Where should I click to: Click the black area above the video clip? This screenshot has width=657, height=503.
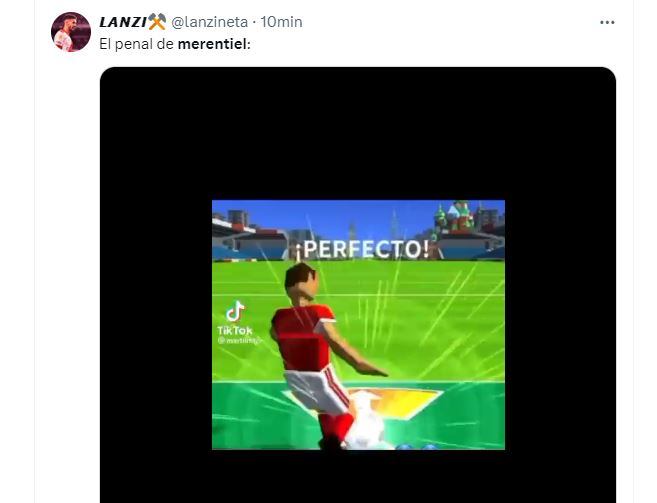358,133
